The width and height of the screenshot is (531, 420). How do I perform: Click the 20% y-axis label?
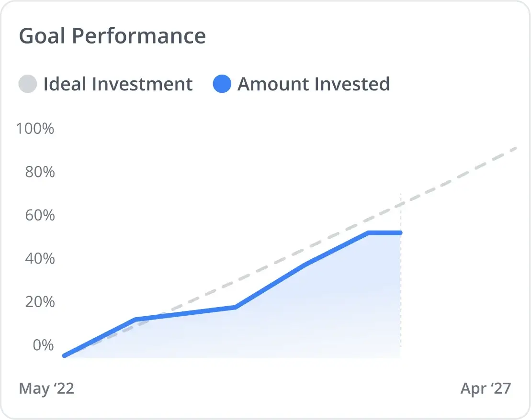click(40, 302)
